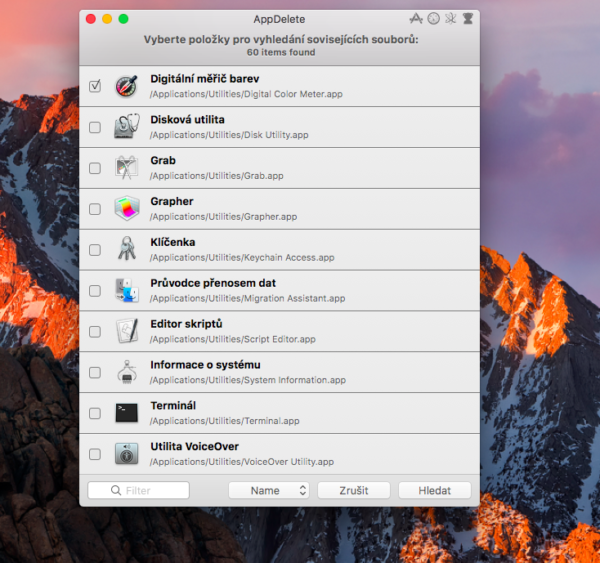Click the Hledat button
600x563 pixels.
coord(434,491)
